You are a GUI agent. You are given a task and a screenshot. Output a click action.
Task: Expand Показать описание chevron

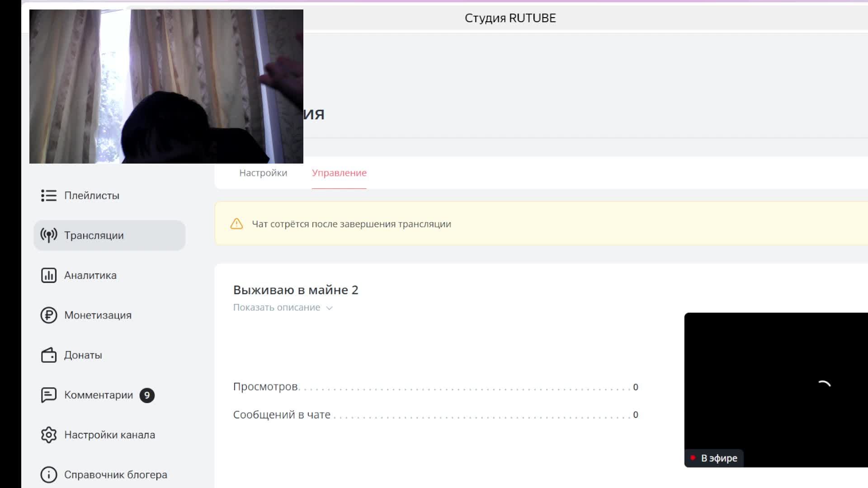click(x=330, y=308)
